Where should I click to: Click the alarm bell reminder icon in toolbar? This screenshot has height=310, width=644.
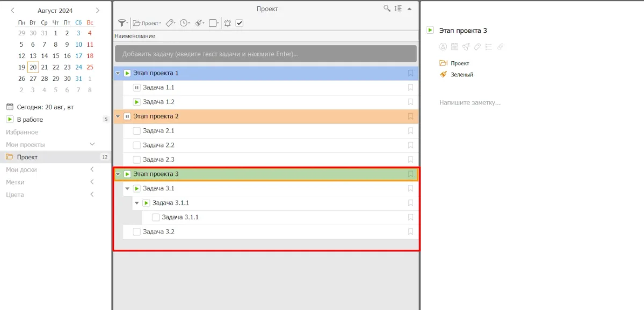pos(227,23)
